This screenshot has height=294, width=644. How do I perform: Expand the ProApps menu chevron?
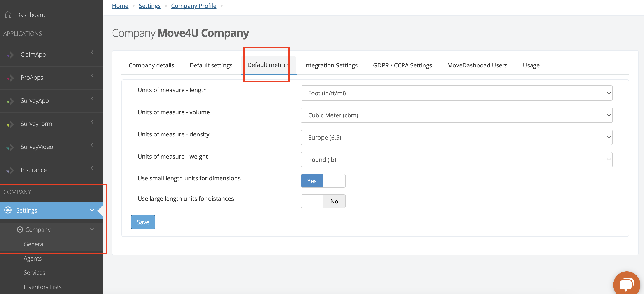pyautogui.click(x=92, y=76)
